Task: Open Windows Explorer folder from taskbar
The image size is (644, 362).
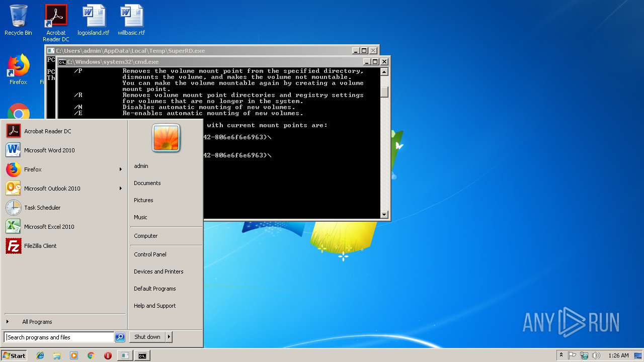Action: coord(57,355)
